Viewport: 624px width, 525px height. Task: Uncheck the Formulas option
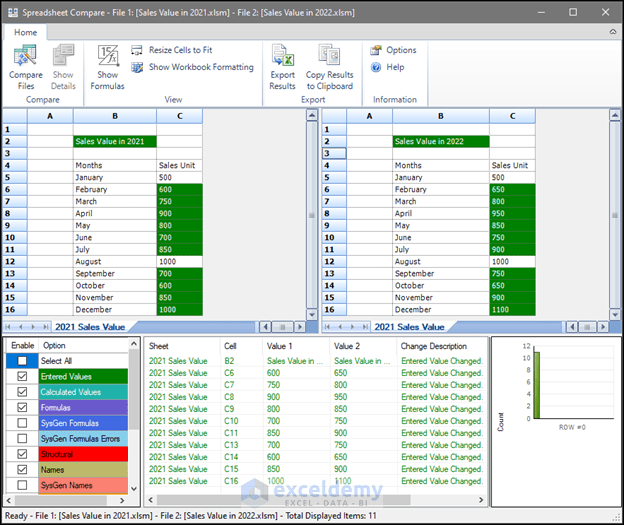(x=22, y=407)
